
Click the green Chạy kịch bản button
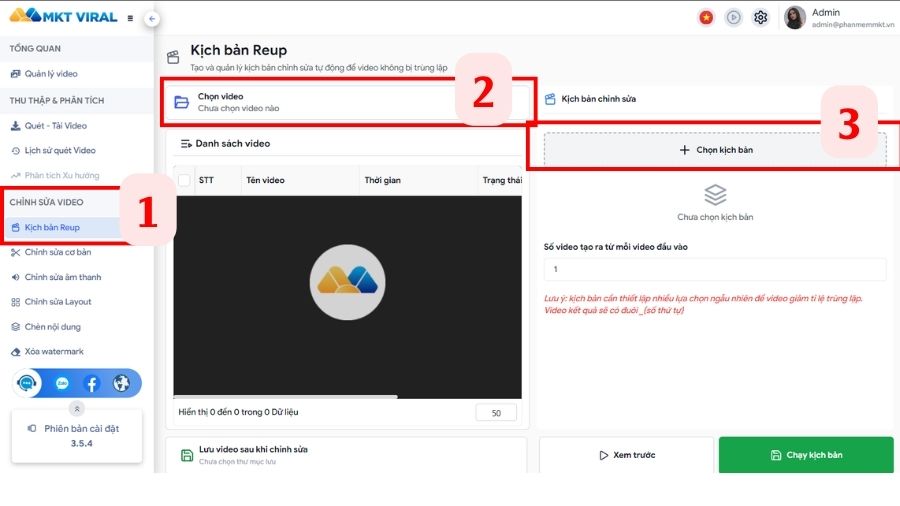(806, 455)
